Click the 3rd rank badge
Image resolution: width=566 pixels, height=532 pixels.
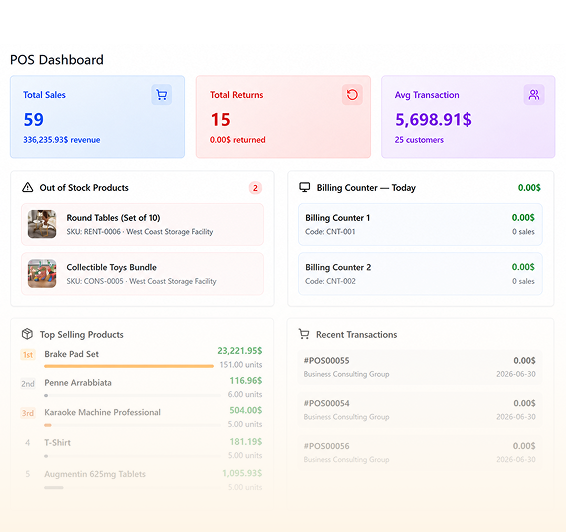28,413
